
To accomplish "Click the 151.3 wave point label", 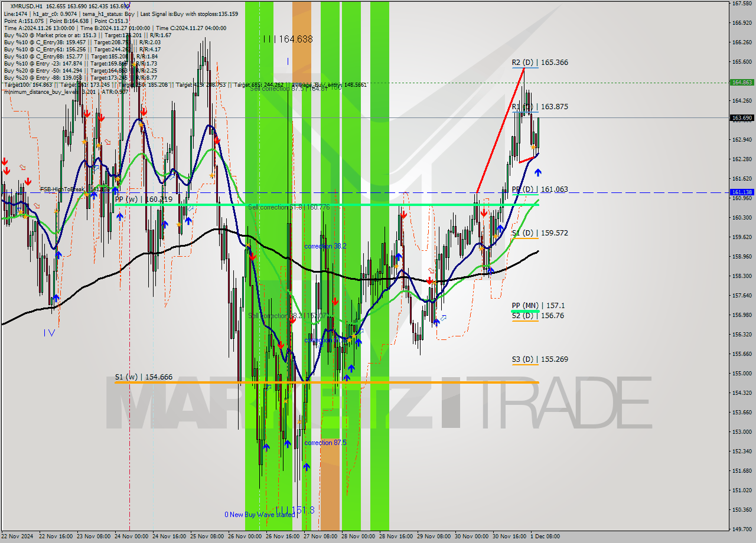I will coord(295,510).
